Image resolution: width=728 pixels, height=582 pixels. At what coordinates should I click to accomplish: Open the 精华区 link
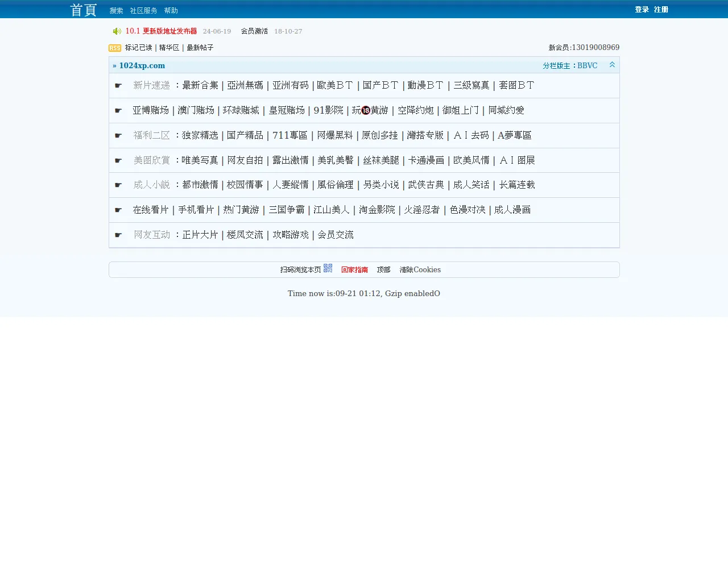coord(169,48)
